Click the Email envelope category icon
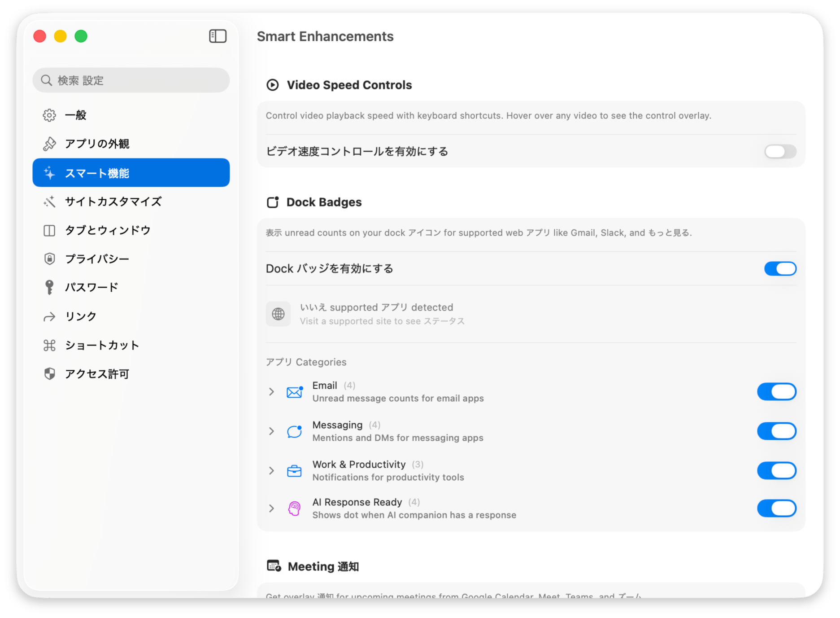Image resolution: width=840 pixels, height=618 pixels. click(x=294, y=392)
